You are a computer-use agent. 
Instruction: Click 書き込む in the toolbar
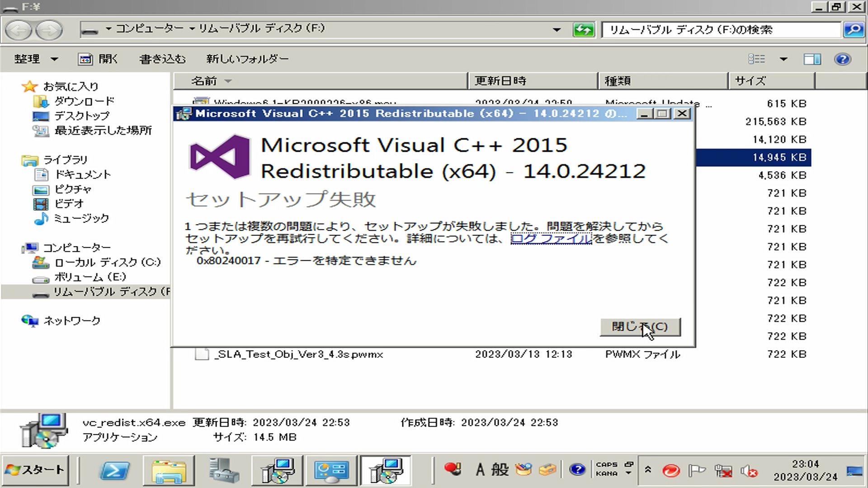pyautogui.click(x=162, y=59)
